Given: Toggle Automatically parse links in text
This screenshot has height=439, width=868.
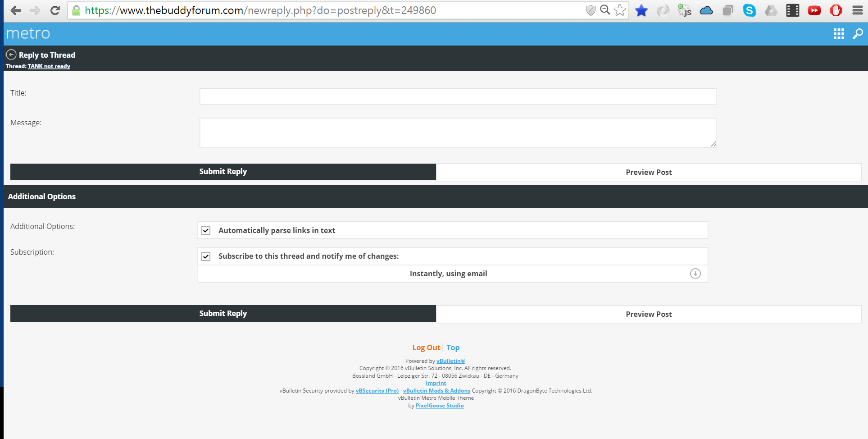Looking at the screenshot, I should [206, 230].
